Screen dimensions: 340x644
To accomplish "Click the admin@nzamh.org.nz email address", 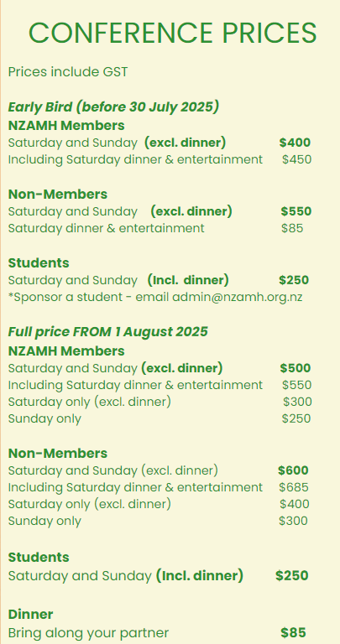I will tap(238, 297).
